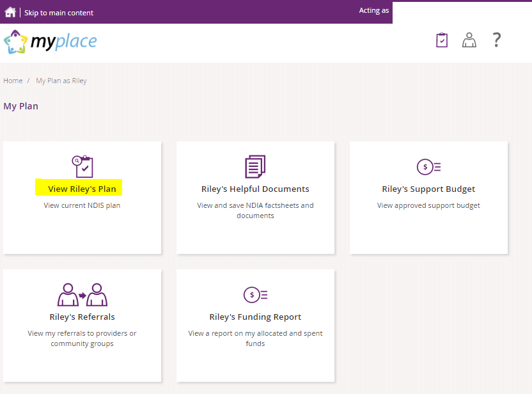
Task: Click the 'Acting as' label in header
Action: [374, 10]
